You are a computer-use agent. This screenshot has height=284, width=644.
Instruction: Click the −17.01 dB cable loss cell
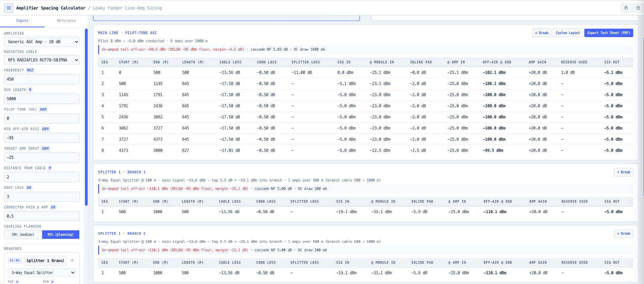point(230,150)
